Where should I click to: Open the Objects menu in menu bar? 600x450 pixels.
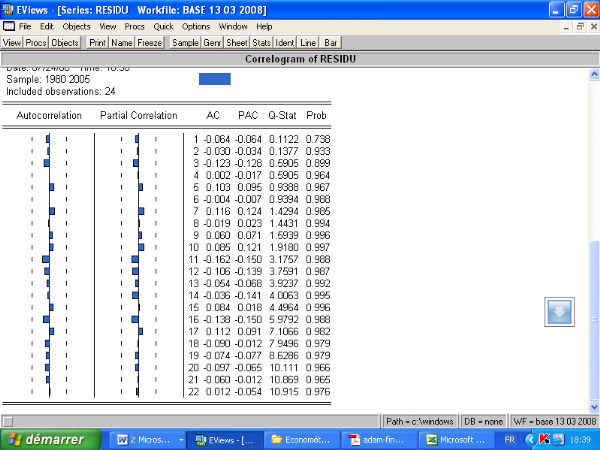coord(76,26)
